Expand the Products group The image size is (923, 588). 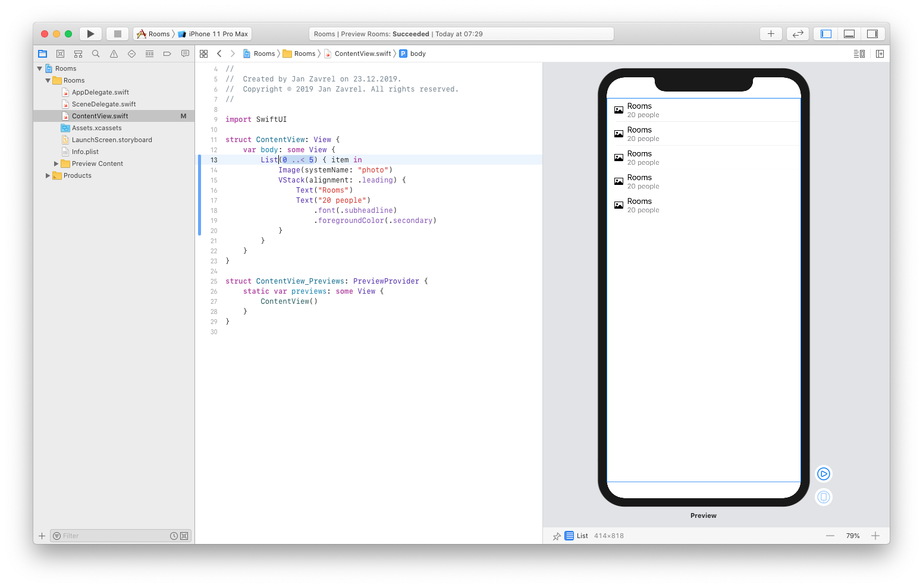click(x=48, y=175)
